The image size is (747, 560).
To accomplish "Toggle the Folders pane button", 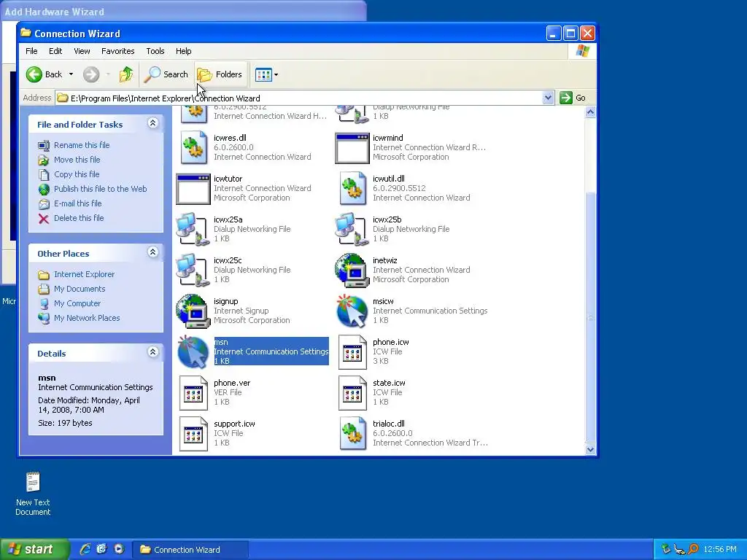I will click(x=220, y=74).
